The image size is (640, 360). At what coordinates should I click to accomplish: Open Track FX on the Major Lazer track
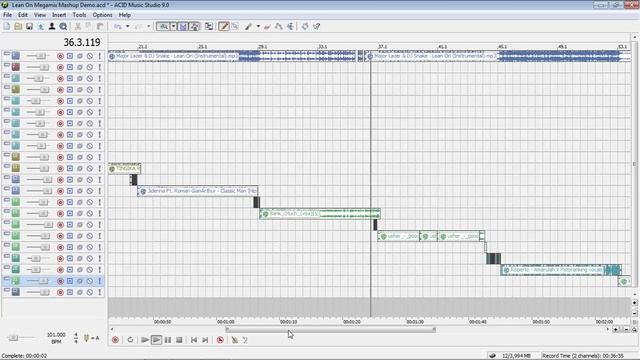point(80,56)
